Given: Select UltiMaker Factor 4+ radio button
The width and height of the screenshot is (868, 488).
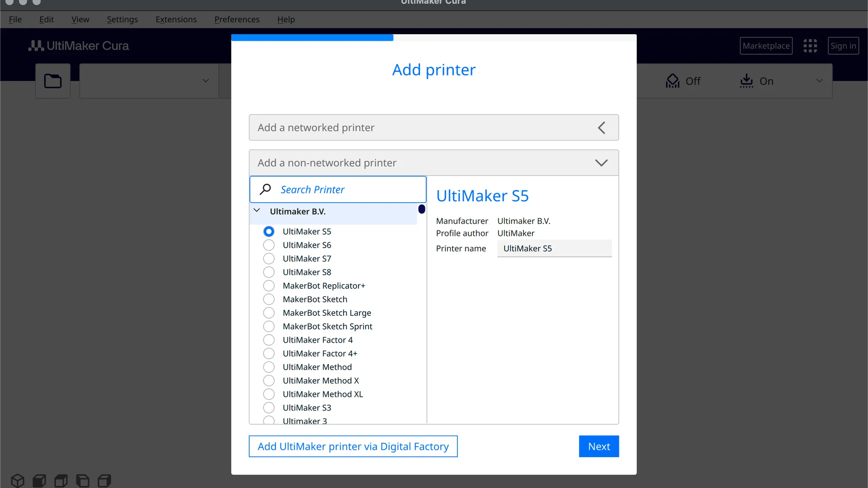Looking at the screenshot, I should point(269,353).
